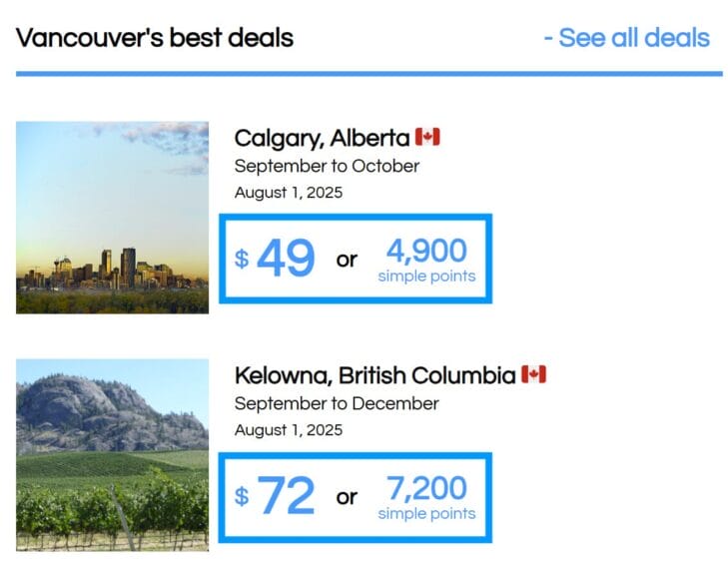Viewport: 728px width, 574px height.
Task: Click the Vancouver's best deals heading
Action: point(155,38)
